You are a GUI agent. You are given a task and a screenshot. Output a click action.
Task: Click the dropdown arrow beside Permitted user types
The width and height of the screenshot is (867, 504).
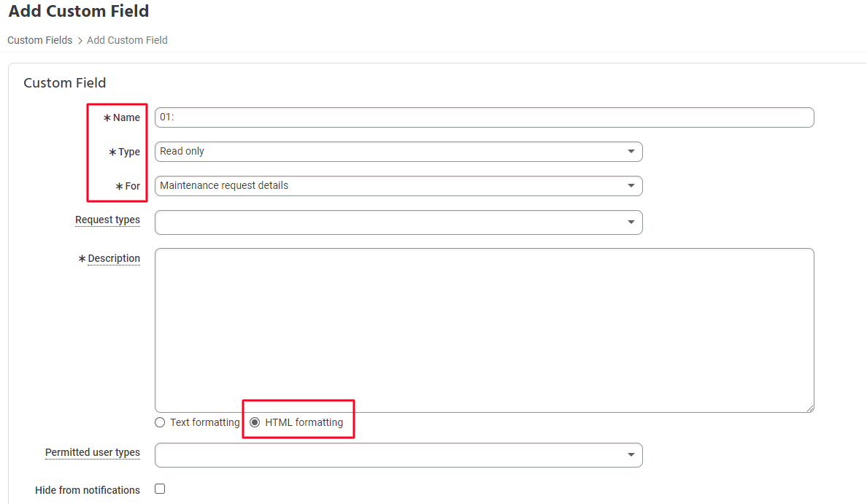point(631,454)
